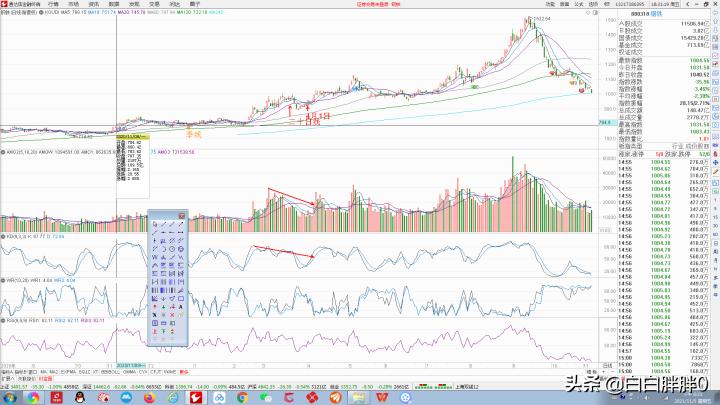
Task: Switch to the CYX indicator tab
Action: [143, 372]
